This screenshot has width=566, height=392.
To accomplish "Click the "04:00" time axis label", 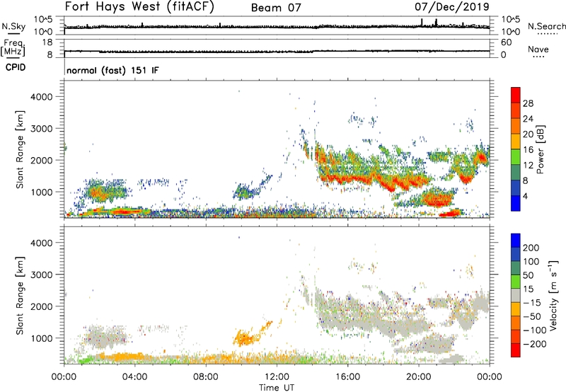I will click(134, 377).
